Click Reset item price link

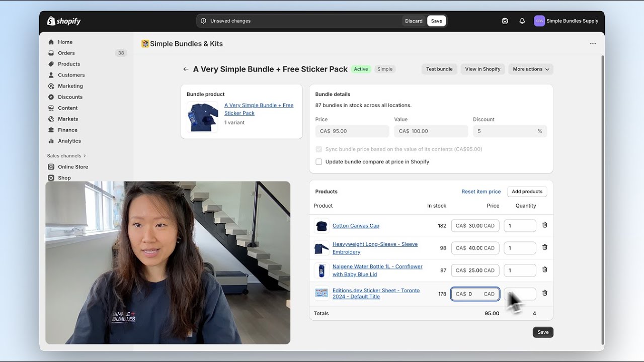(x=481, y=192)
